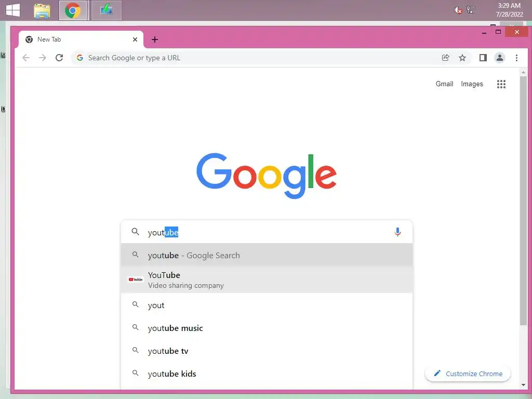Open the green-arrow app in the taskbar
532x399 pixels.
coord(106,10)
